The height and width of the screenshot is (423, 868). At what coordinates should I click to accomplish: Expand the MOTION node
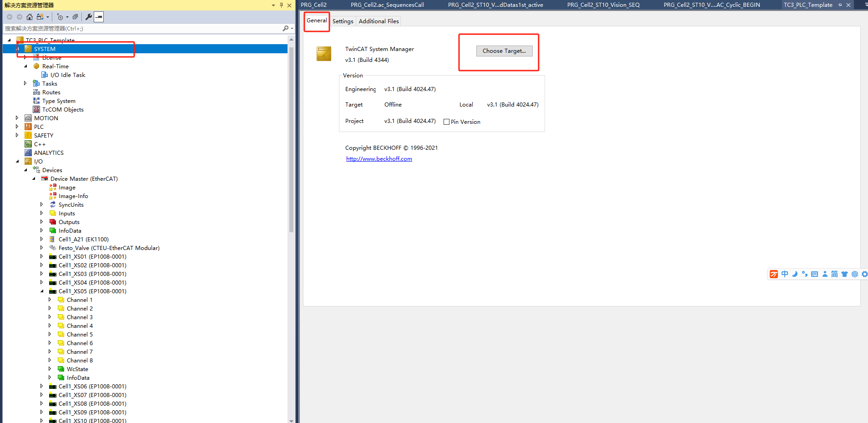pos(17,118)
